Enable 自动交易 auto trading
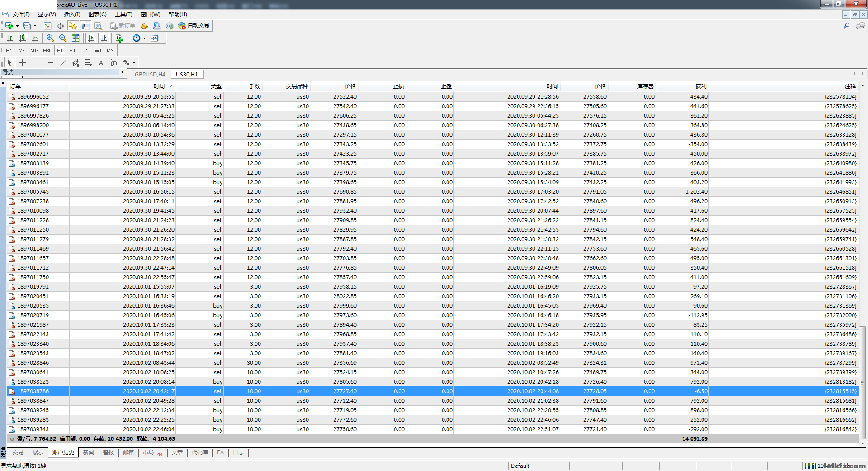The height and width of the screenshot is (471, 868). click(x=194, y=26)
